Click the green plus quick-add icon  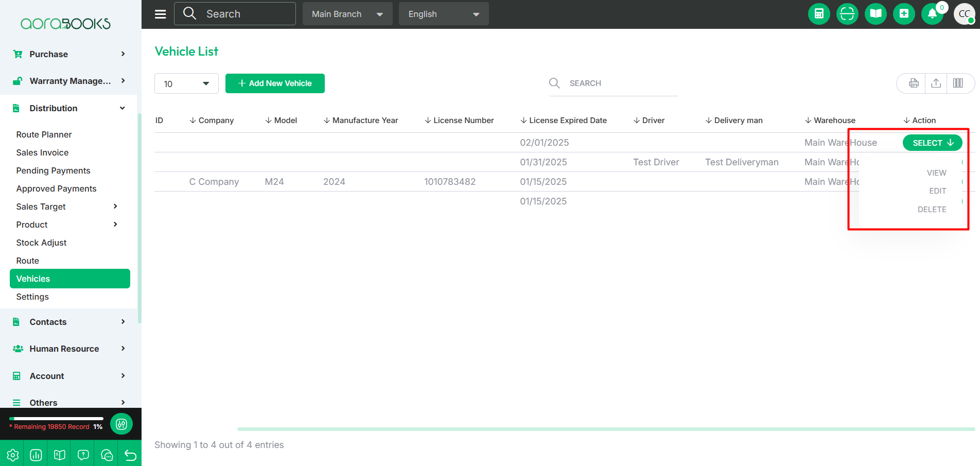[x=904, y=14]
